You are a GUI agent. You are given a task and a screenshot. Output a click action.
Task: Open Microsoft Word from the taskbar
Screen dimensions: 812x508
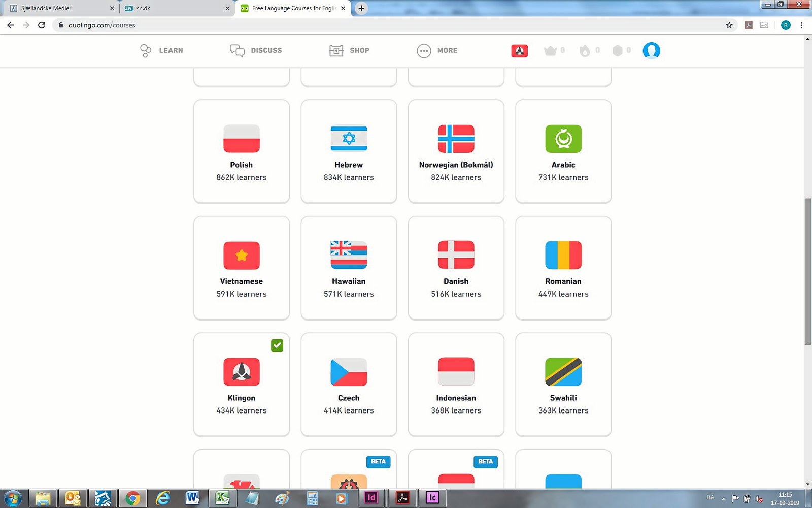pos(192,498)
